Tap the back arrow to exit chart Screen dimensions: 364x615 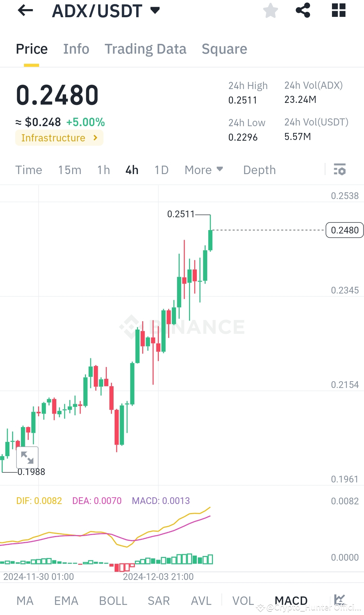pos(25,11)
